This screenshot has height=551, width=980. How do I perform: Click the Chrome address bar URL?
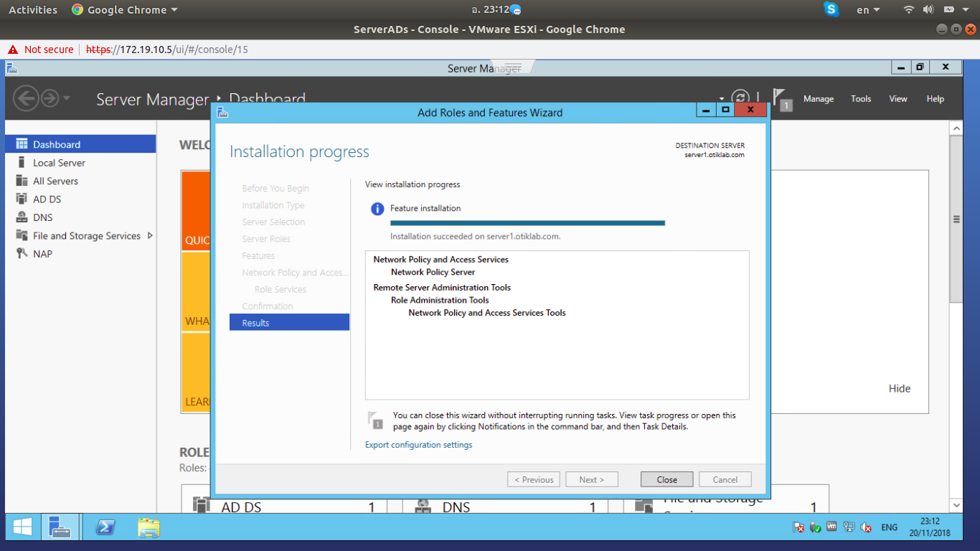(x=167, y=50)
